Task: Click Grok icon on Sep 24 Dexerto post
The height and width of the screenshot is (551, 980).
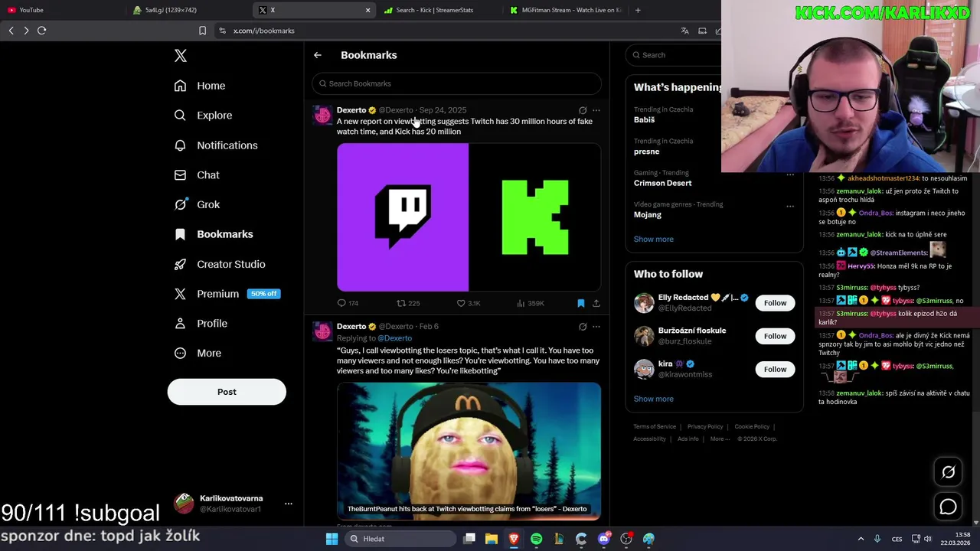Action: coord(583,110)
